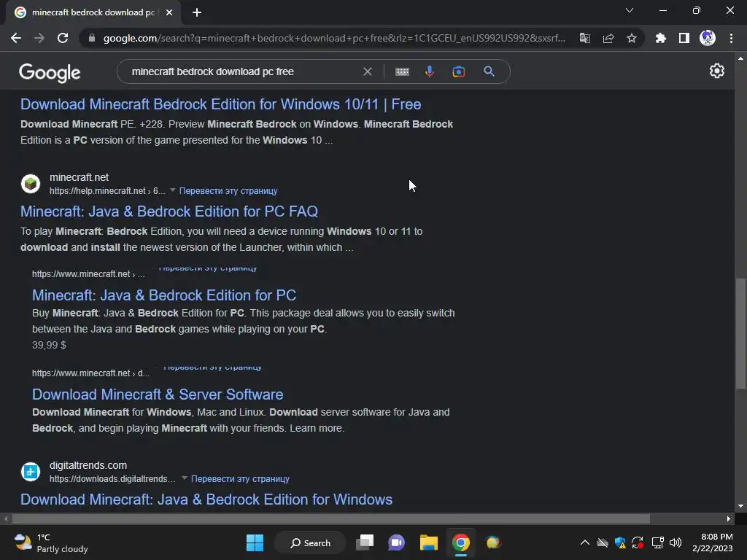Image resolution: width=747 pixels, height=560 pixels.
Task: Open Minecraft: Java & Bedrock Edition for PC FAQ
Action: (x=169, y=211)
